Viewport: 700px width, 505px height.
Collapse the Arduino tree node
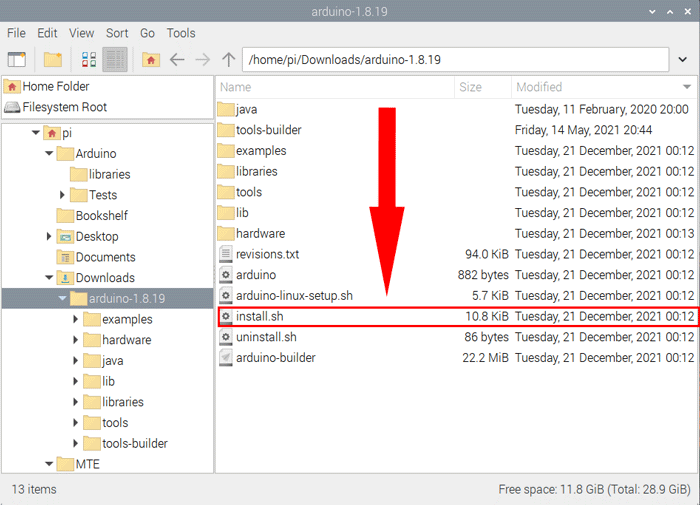coord(49,154)
